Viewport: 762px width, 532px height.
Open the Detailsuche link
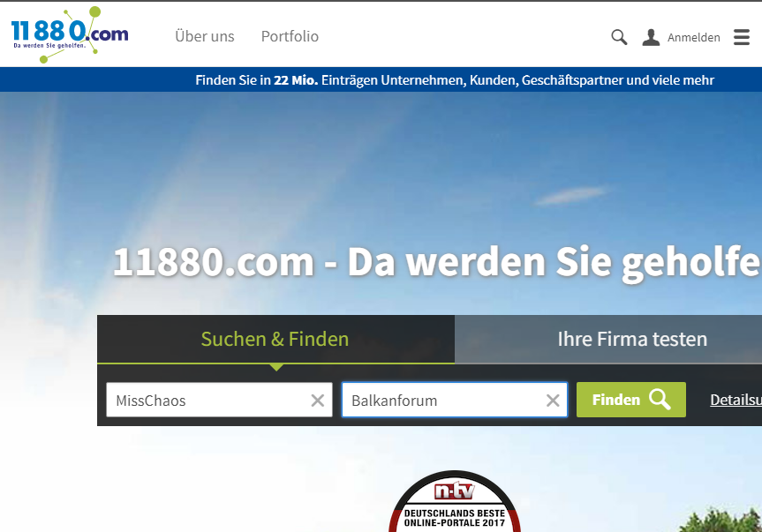point(736,400)
